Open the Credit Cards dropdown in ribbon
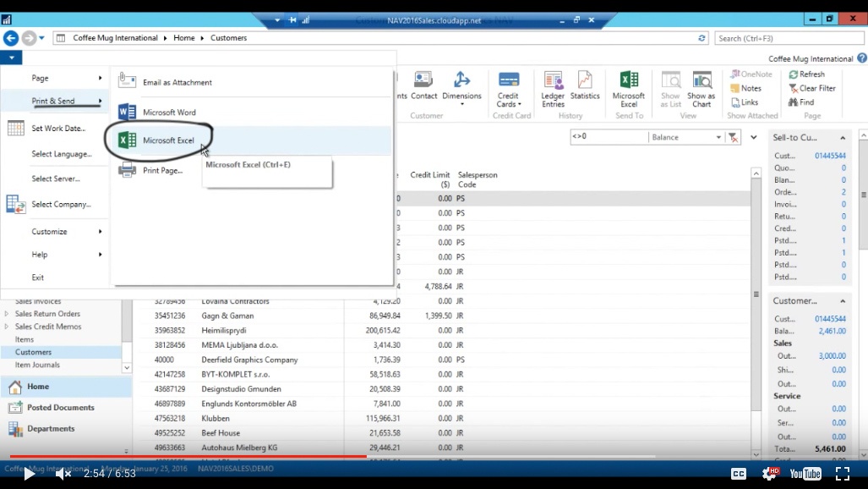Viewport: 868px width, 489px height. click(508, 90)
